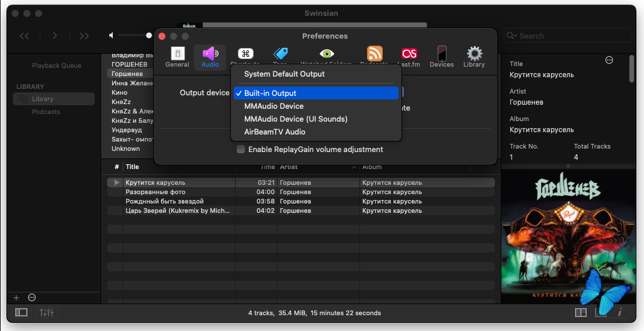Viewport: 644px width, 331px height.
Task: Adjust the volume slider knob
Action: pos(149,36)
